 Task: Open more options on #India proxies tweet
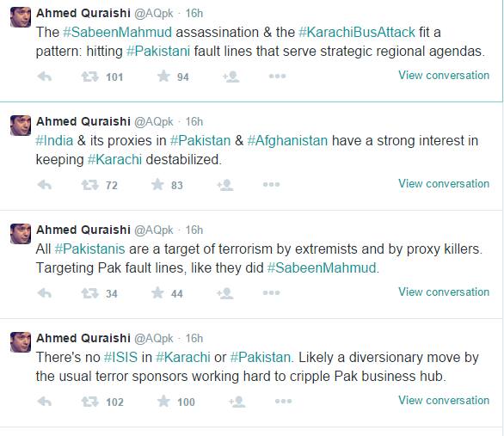tap(271, 184)
